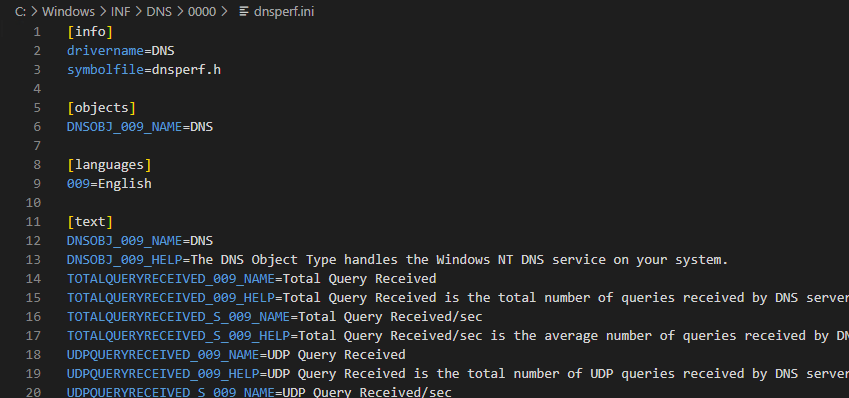
Task: Place cursor on [objects] section header
Action: point(101,108)
